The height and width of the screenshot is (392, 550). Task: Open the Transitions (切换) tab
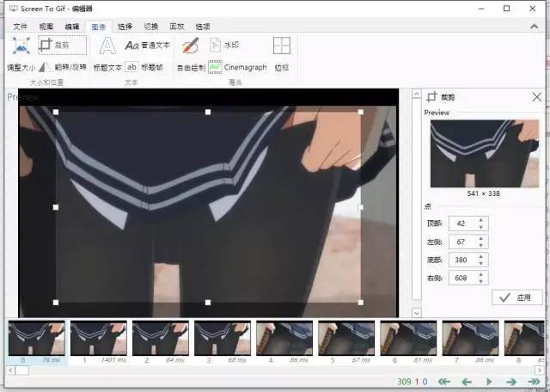(x=151, y=27)
